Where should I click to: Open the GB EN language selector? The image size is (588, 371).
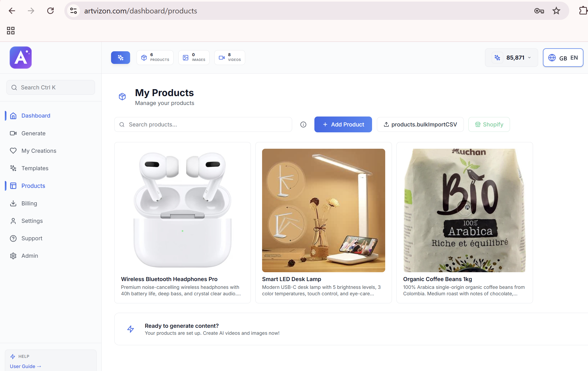coord(563,57)
